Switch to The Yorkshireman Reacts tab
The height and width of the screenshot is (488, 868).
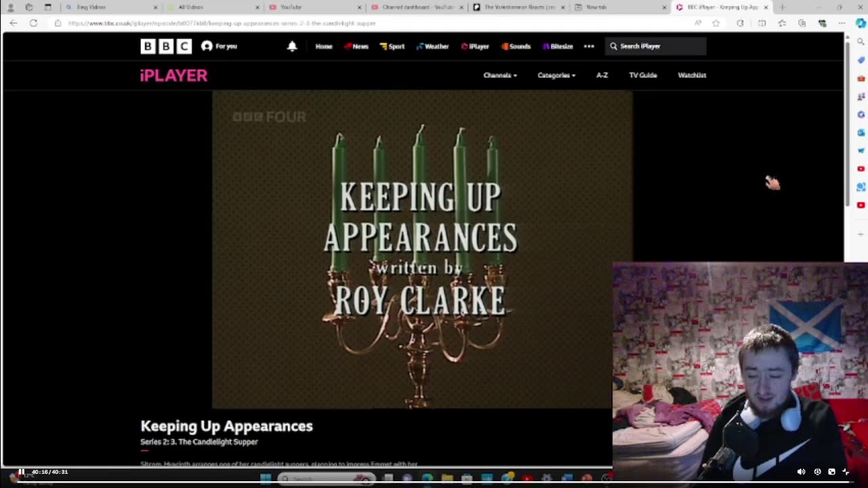point(517,7)
